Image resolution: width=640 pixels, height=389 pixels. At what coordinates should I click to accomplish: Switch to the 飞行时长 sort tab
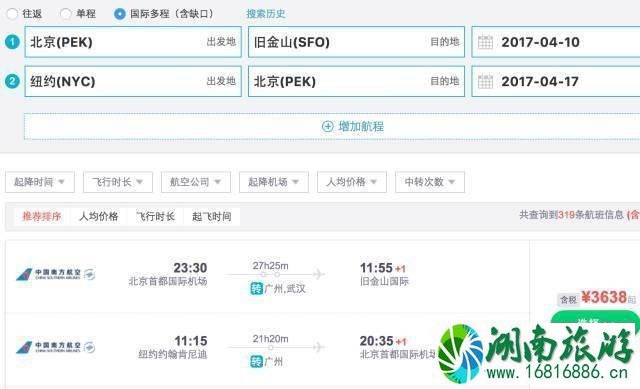pyautogui.click(x=156, y=216)
